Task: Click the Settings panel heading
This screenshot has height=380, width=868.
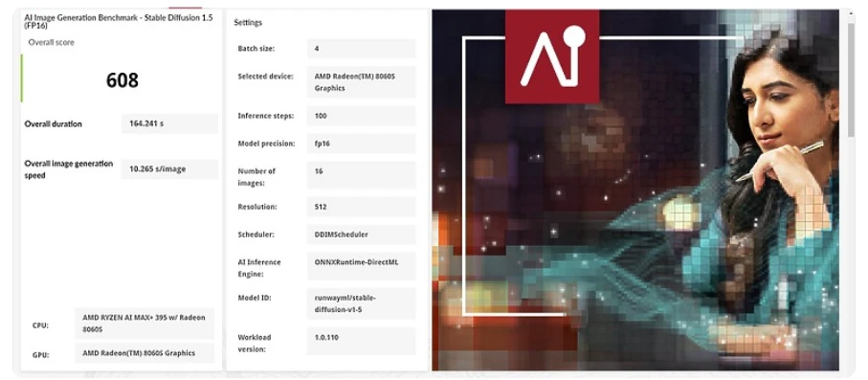Action: pyautogui.click(x=248, y=23)
